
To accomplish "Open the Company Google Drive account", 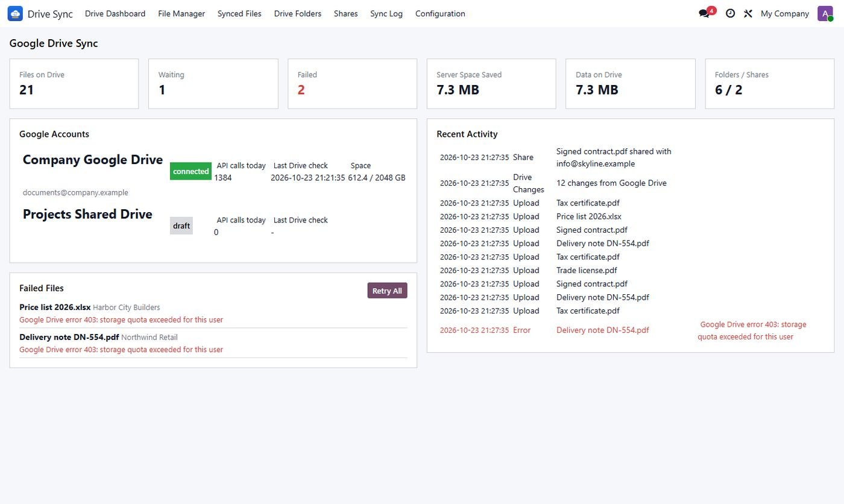I will pos(93,160).
